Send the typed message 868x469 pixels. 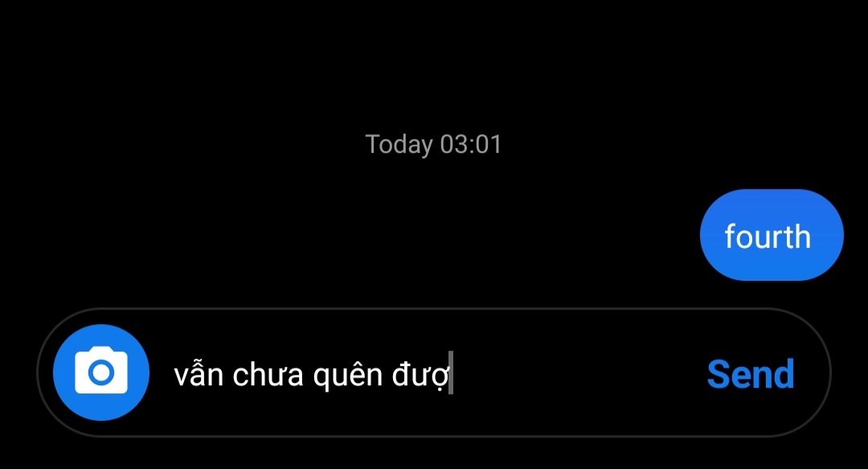tap(751, 374)
